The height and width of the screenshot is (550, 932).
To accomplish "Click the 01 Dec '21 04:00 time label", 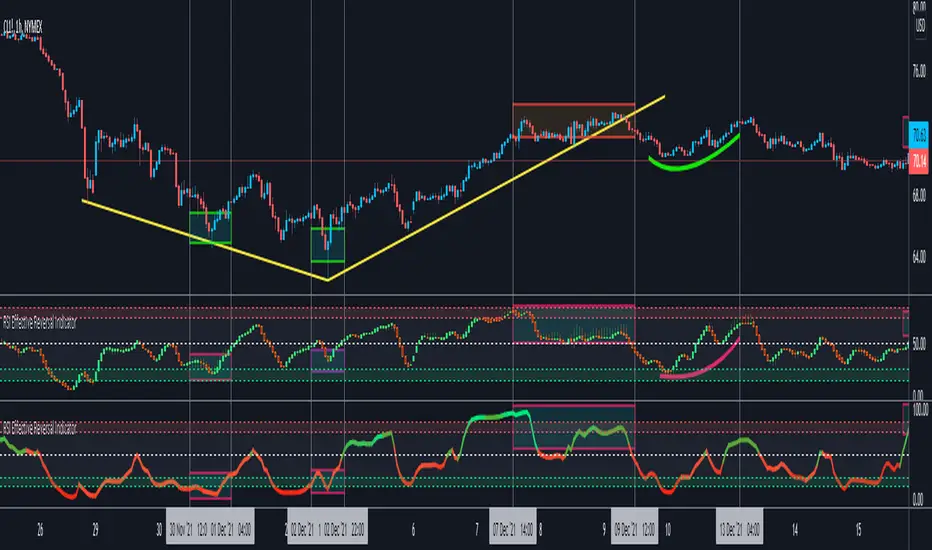I will pyautogui.click(x=231, y=529).
